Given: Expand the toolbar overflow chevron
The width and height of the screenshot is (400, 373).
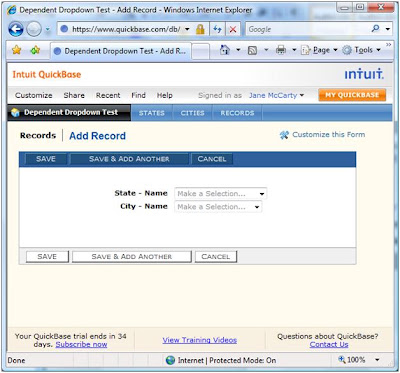Looking at the screenshot, I should click(388, 45).
